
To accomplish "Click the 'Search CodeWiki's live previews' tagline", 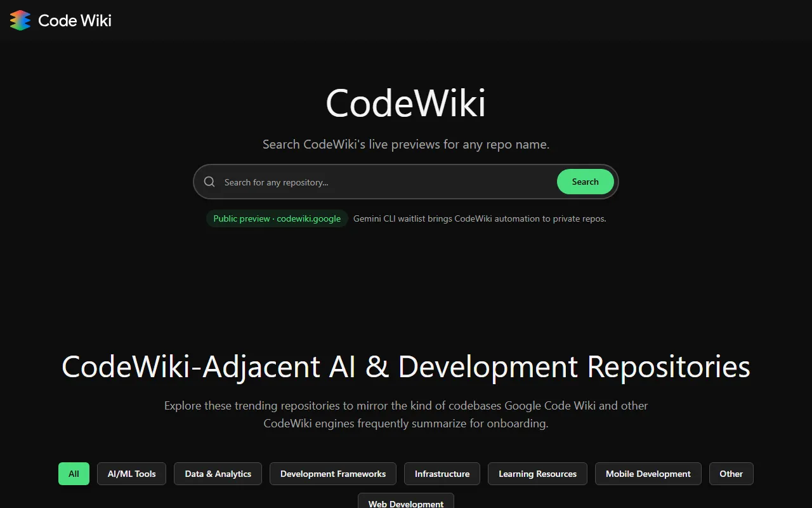I will tap(406, 144).
